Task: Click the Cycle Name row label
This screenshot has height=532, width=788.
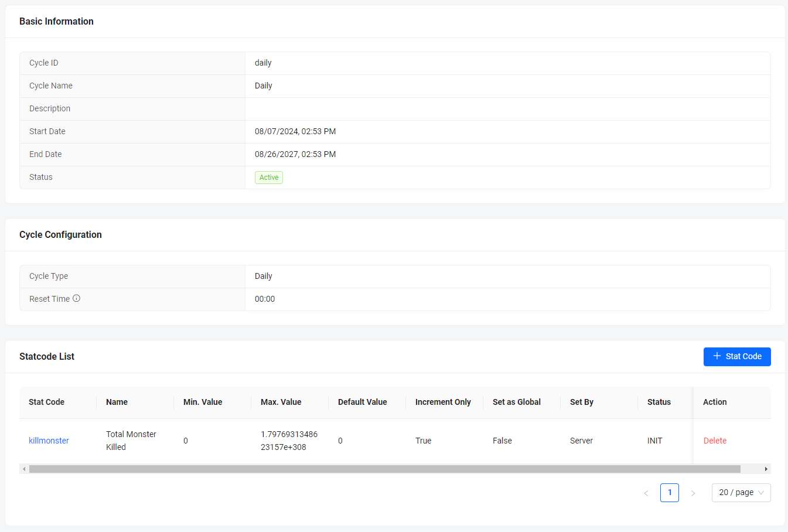Action: point(51,86)
